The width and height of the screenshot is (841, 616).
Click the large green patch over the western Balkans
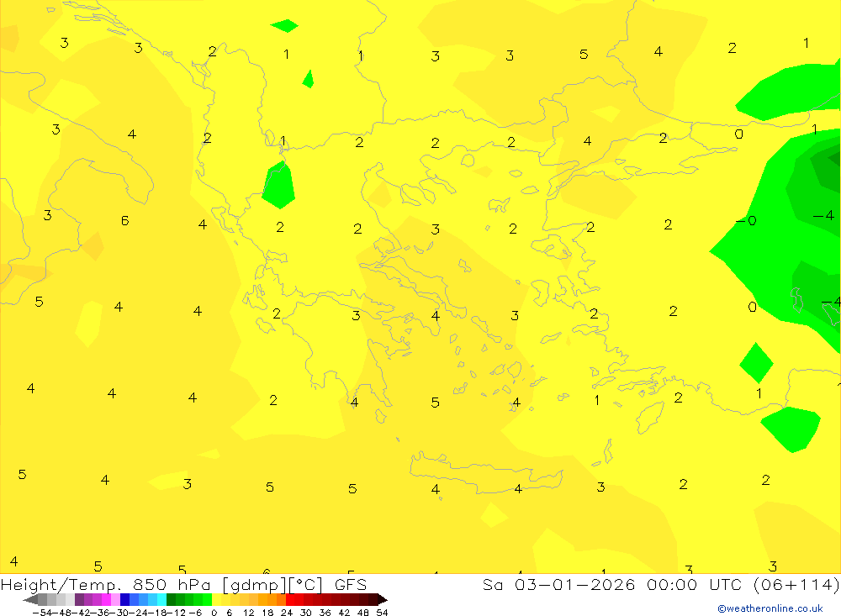278,185
